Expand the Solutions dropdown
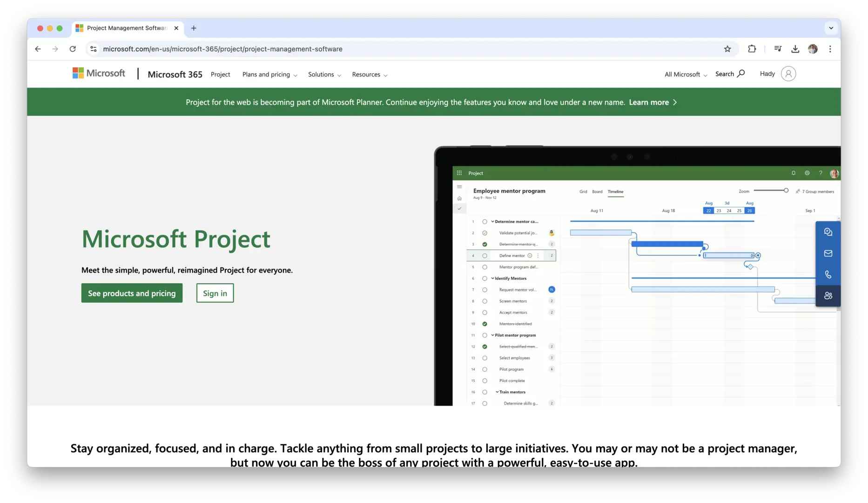Viewport: 868px width, 503px height. point(324,75)
